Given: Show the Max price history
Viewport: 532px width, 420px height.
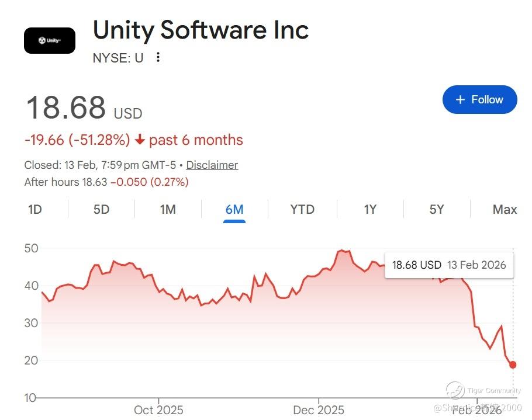Looking at the screenshot, I should (x=505, y=210).
